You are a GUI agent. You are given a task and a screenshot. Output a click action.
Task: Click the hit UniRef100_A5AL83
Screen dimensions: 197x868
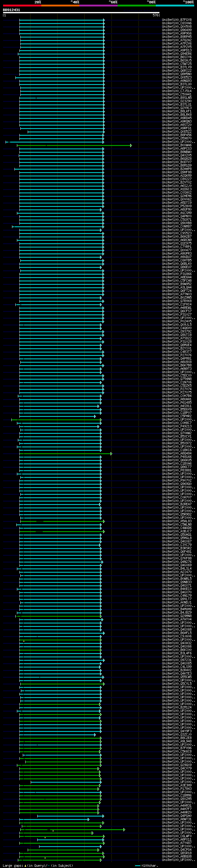pos(177,521)
